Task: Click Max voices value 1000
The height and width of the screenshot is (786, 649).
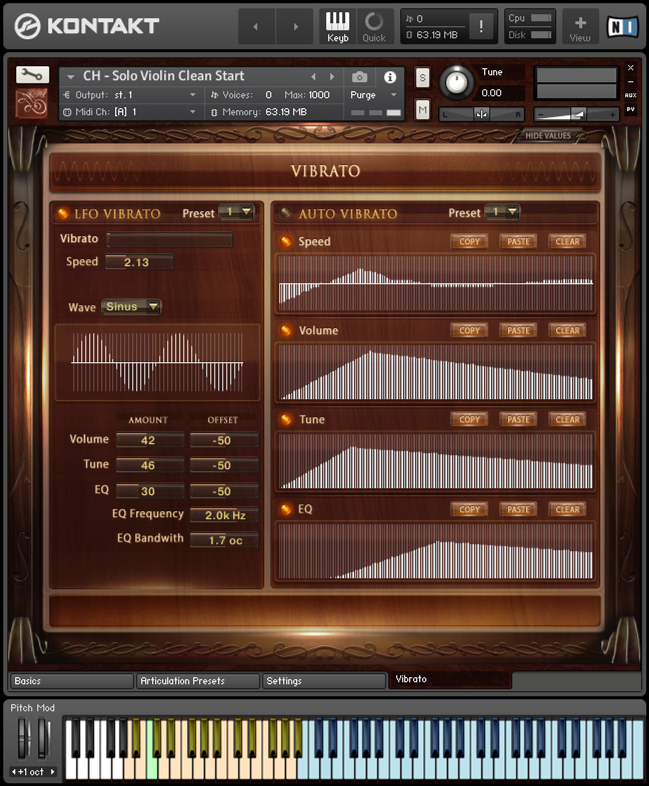Action: pos(319,95)
